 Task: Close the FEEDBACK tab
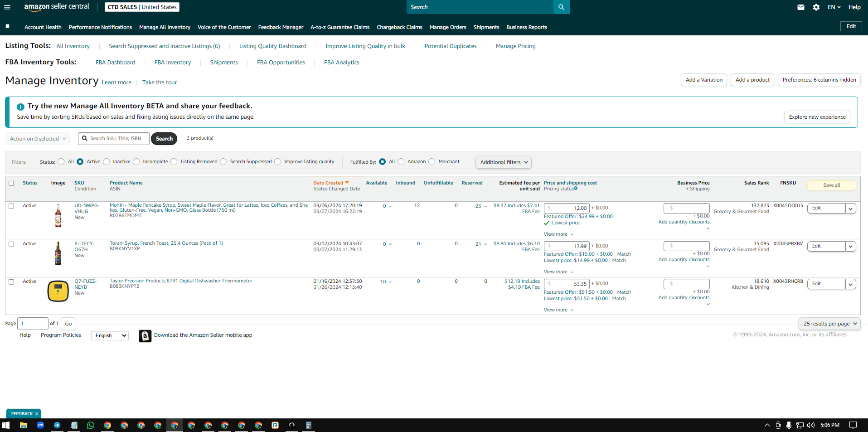click(x=37, y=414)
